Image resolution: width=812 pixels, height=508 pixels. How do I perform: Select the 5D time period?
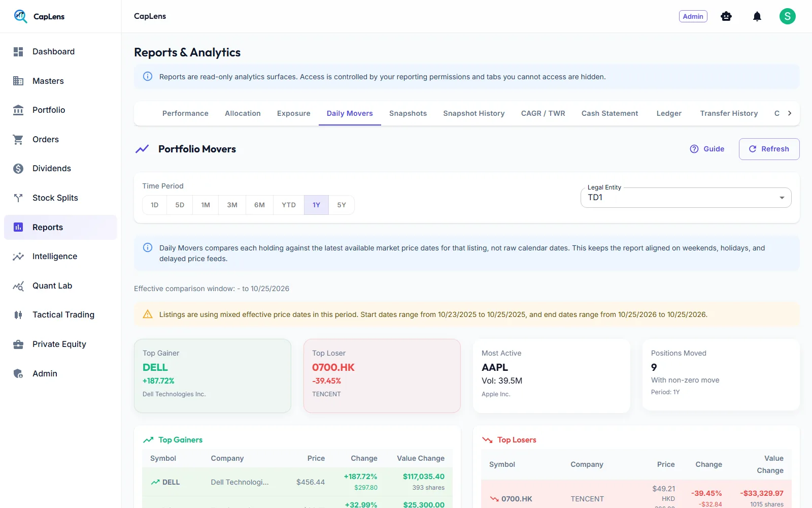[180, 205]
